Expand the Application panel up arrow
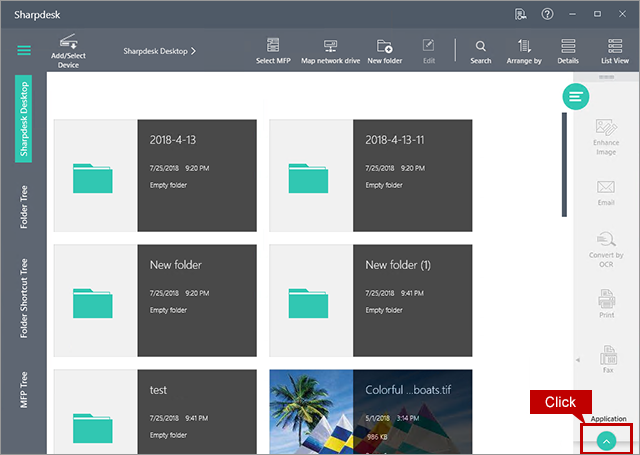This screenshot has height=455, width=640. (x=605, y=440)
